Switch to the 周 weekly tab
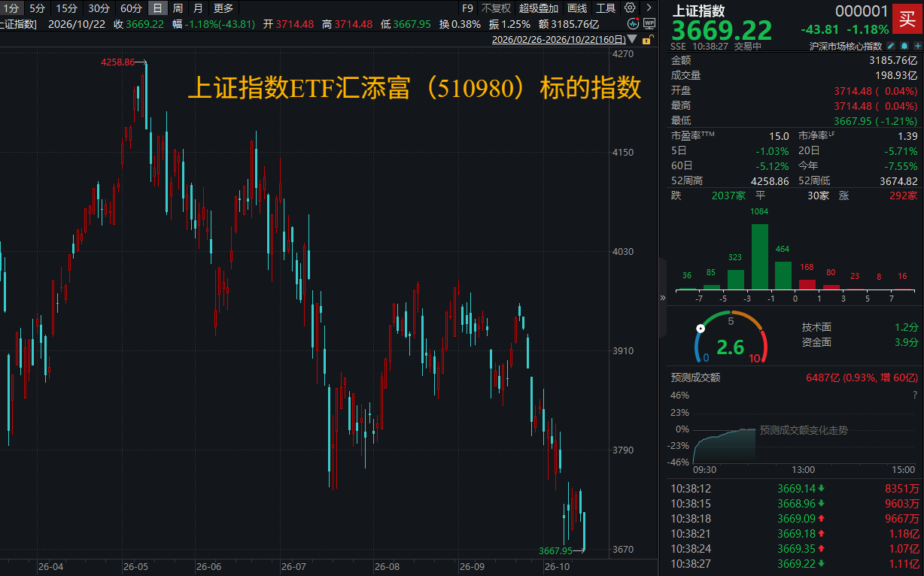This screenshot has height=576, width=924. click(178, 8)
